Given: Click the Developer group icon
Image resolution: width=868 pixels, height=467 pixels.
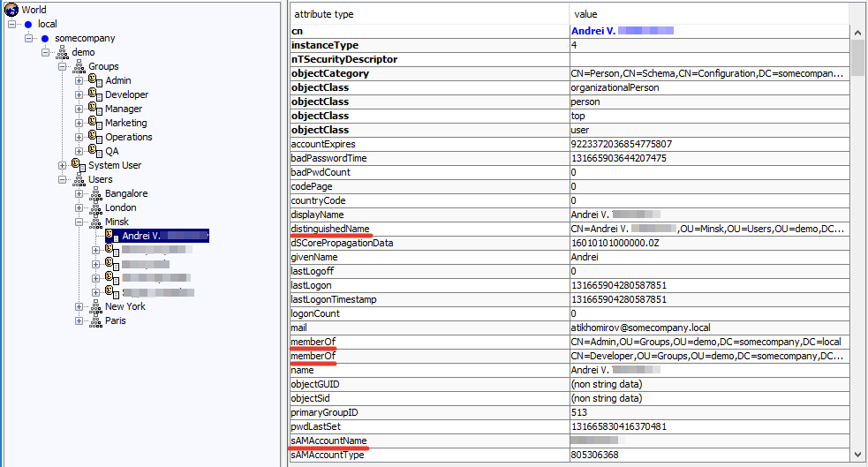Looking at the screenshot, I should coord(95,94).
